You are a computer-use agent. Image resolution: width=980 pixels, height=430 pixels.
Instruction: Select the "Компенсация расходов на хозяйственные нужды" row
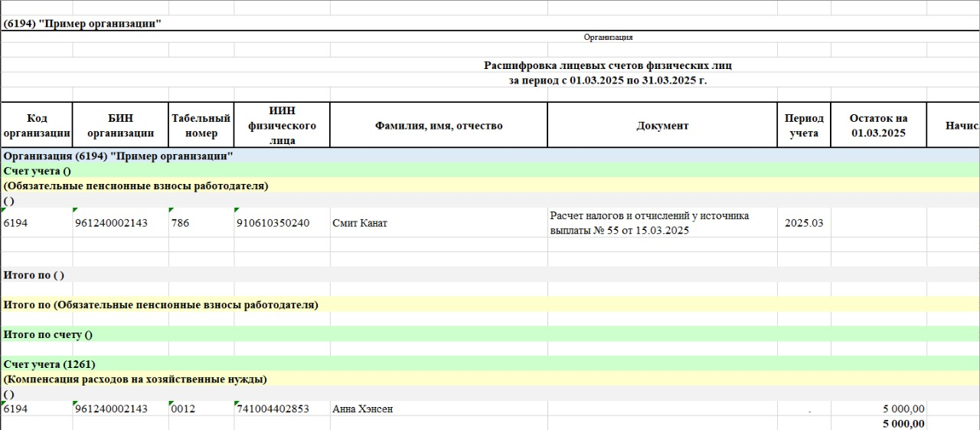click(x=136, y=379)
